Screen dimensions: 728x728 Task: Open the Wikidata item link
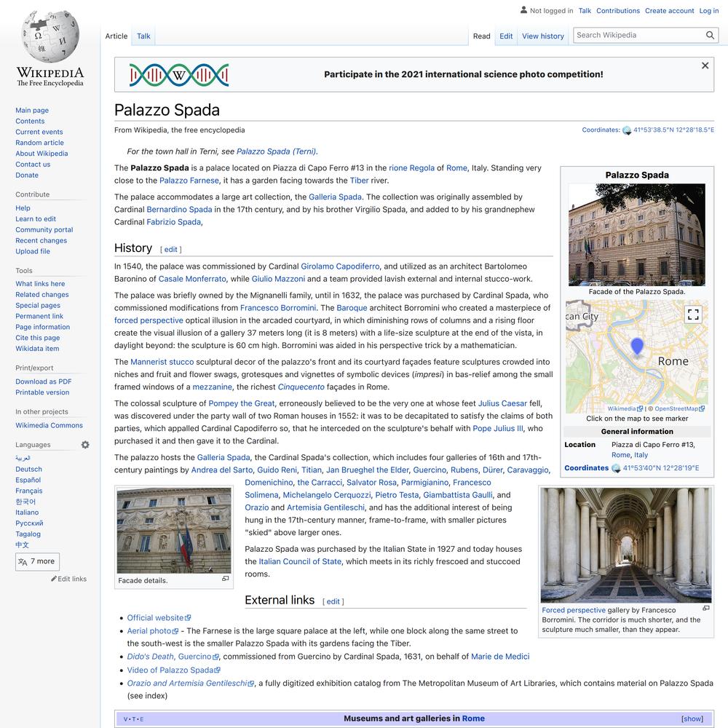point(37,348)
